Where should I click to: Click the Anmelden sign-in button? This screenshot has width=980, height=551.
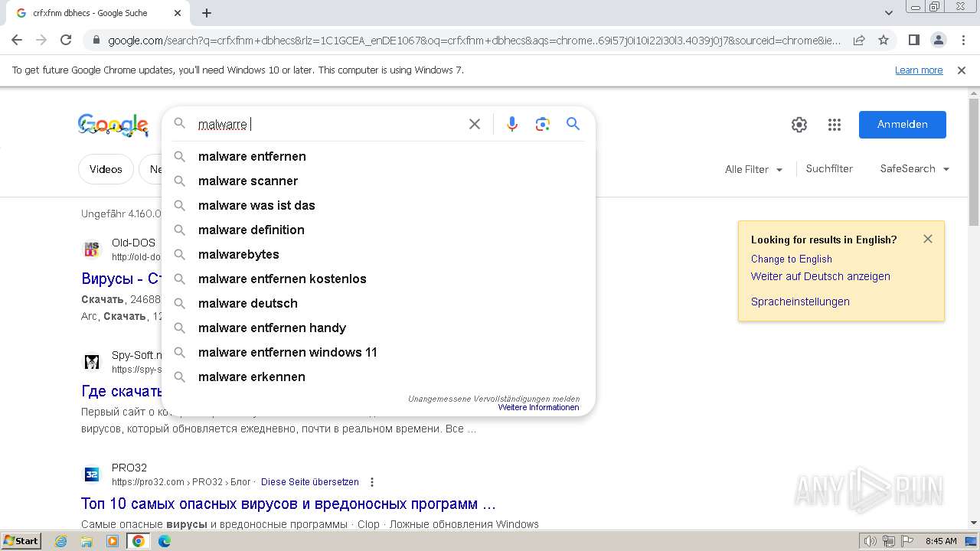click(902, 125)
